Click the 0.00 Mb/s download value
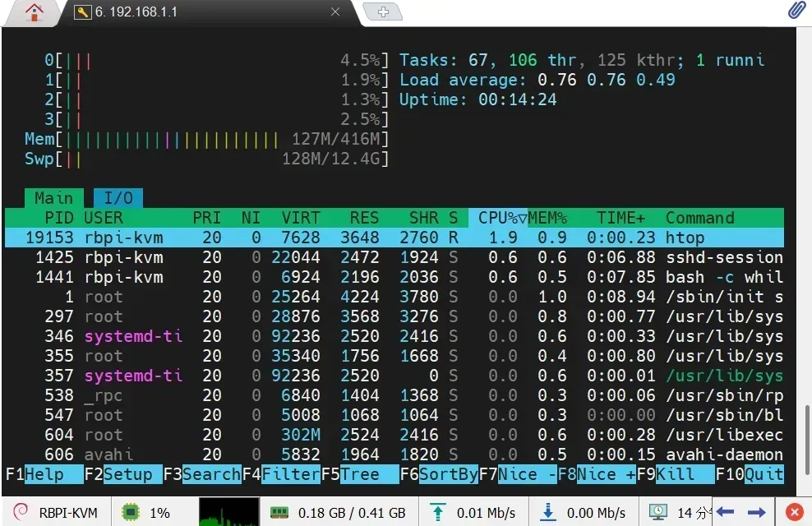Image resolution: width=812 pixels, height=526 pixels. pos(596,513)
